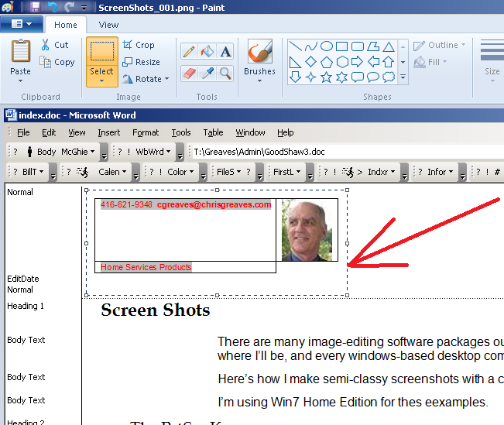The width and height of the screenshot is (504, 425).
Task: Select the Eraser tool
Action: point(189,74)
